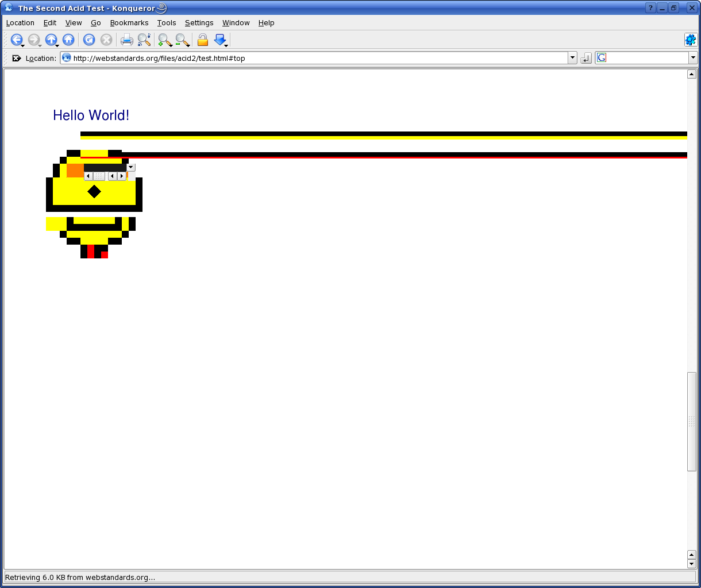Open the View menu
The height and width of the screenshot is (588, 701).
74,23
